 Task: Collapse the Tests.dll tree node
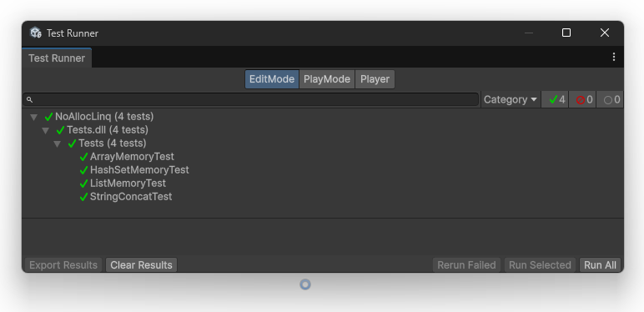46,131
